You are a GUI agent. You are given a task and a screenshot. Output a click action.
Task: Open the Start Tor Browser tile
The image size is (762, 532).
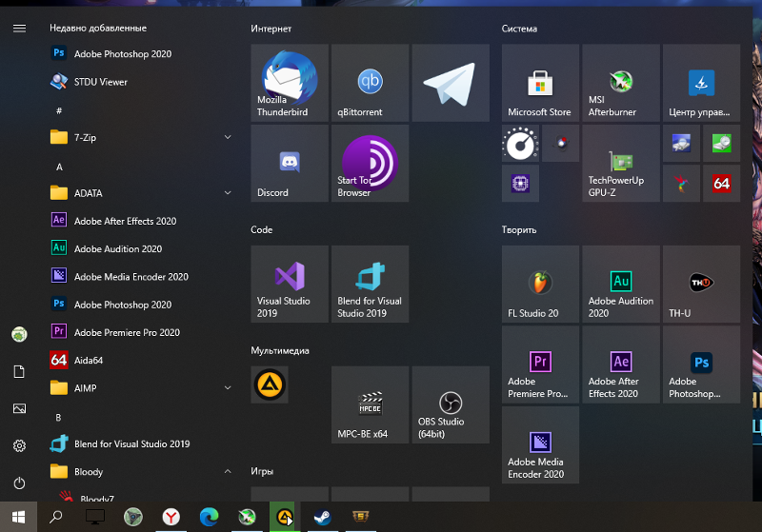click(370, 164)
